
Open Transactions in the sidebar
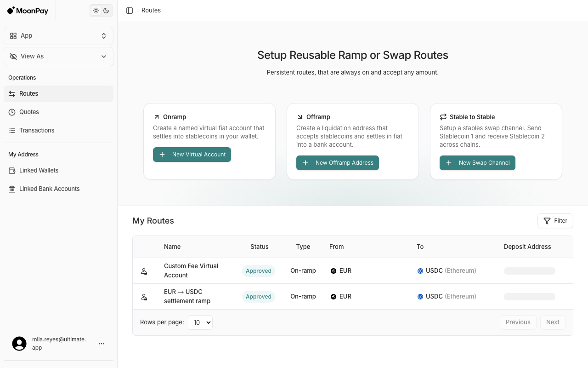click(x=58, y=131)
